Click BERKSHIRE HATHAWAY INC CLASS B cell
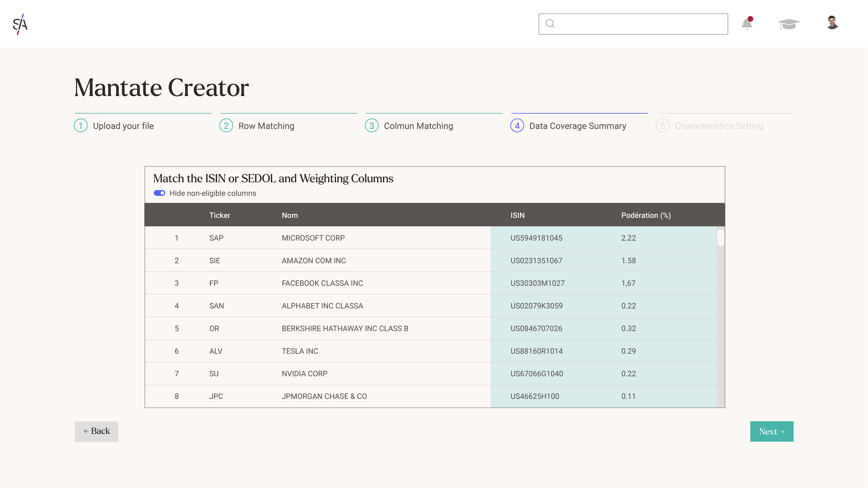This screenshot has width=868, height=488. (345, 328)
